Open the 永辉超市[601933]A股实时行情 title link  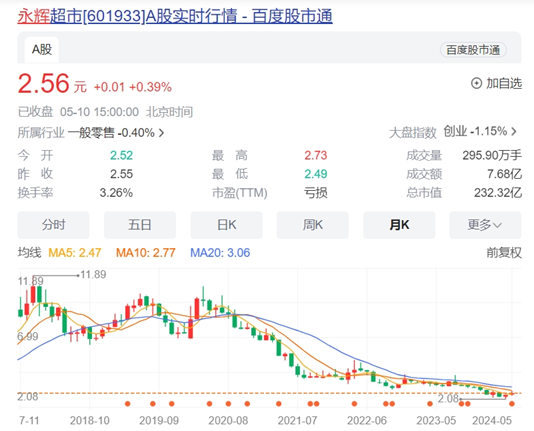[175, 16]
